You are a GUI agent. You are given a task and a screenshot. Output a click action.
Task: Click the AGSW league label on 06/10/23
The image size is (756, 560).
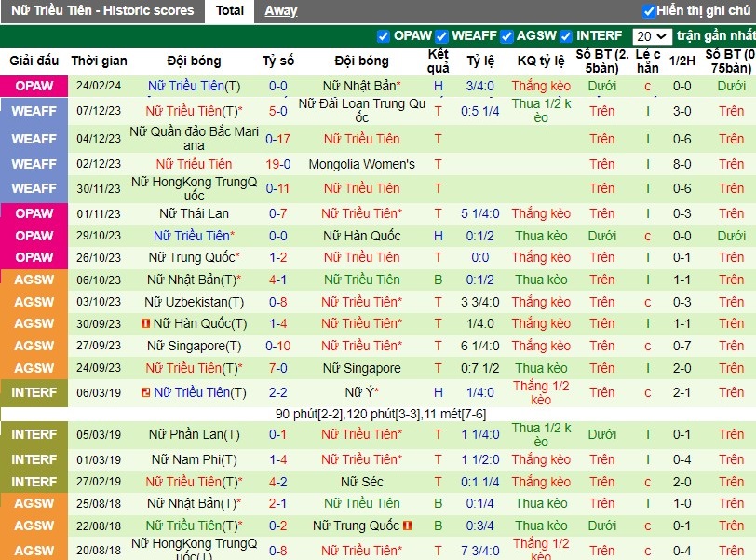[34, 280]
